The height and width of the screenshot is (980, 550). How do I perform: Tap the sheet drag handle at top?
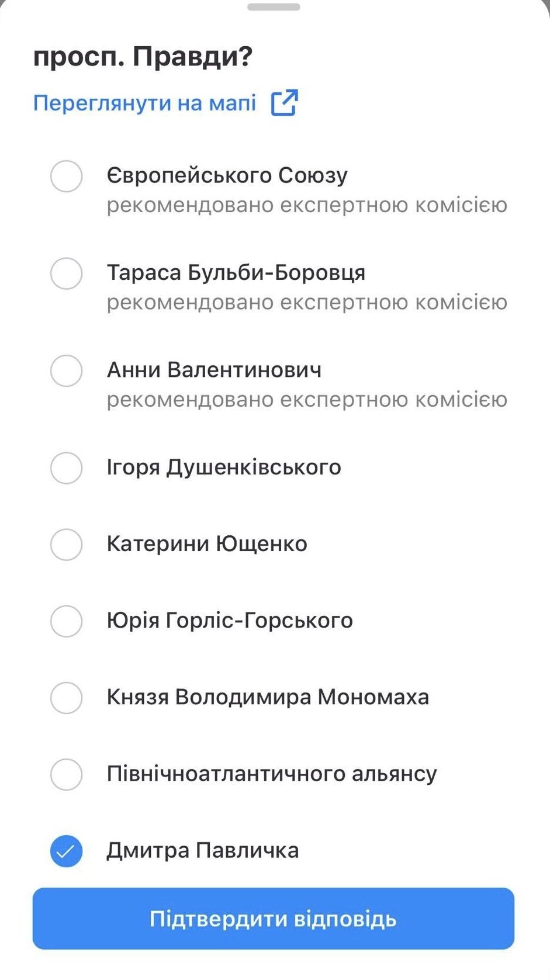coord(274,7)
